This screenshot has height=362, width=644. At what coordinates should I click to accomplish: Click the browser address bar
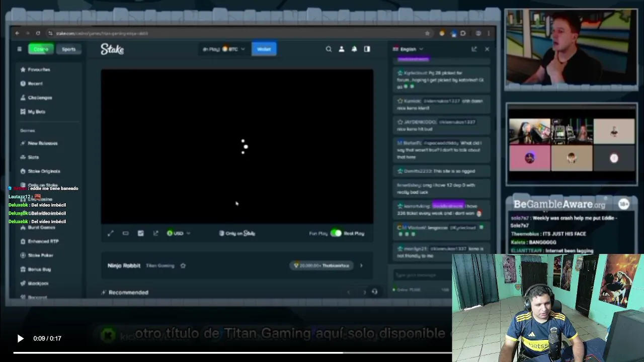[239, 33]
